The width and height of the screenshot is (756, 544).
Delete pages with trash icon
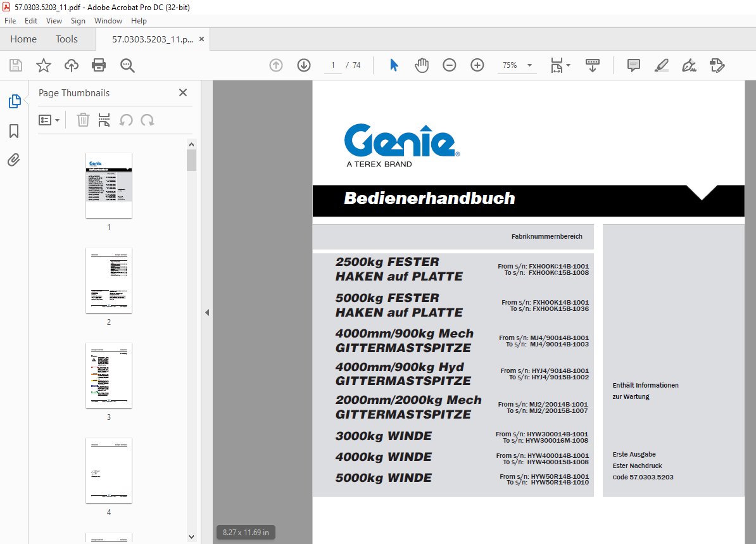click(x=84, y=120)
